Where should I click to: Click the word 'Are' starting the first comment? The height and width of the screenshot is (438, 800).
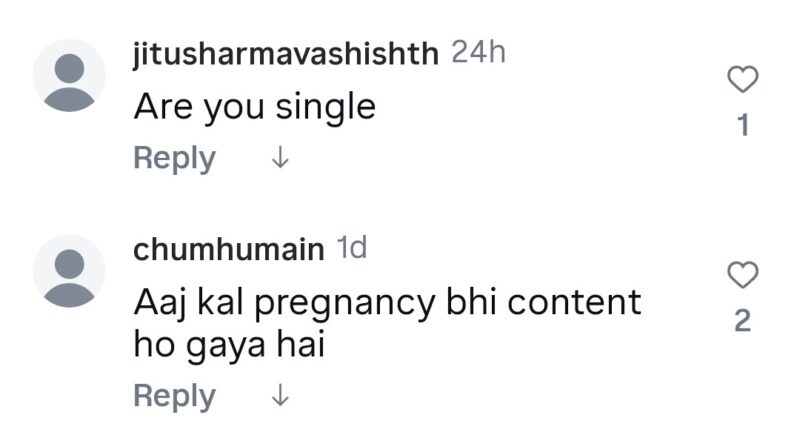(x=162, y=106)
